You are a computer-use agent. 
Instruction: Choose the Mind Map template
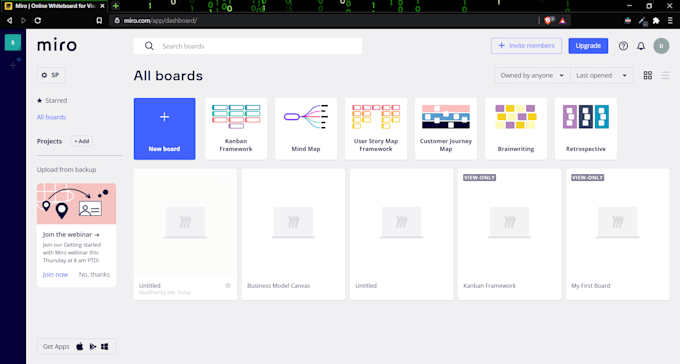click(x=306, y=129)
